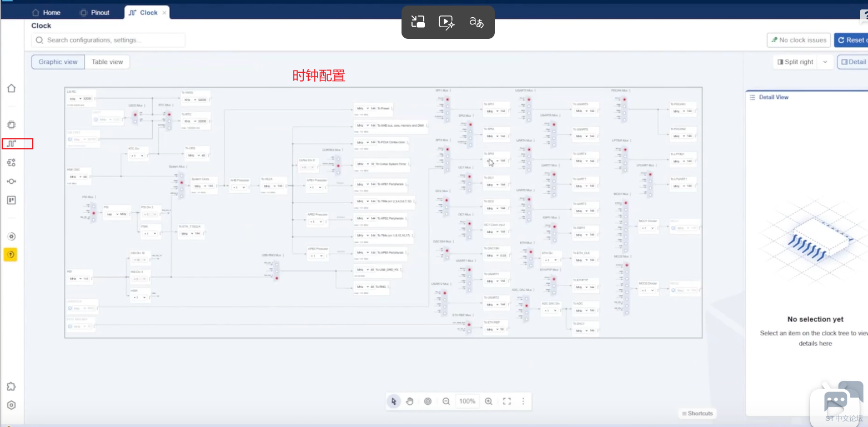
Task: Click the No clock issues button
Action: [x=799, y=40]
